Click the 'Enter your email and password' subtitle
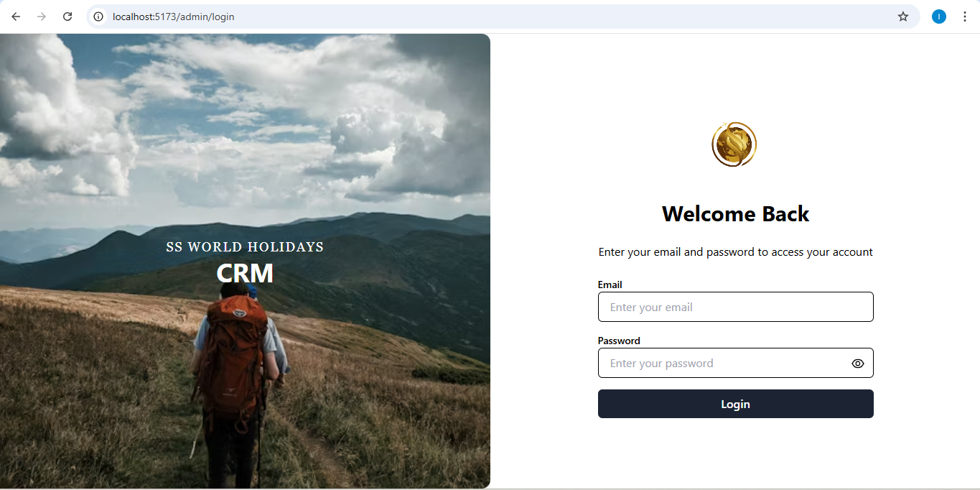This screenshot has height=490, width=980. point(736,252)
